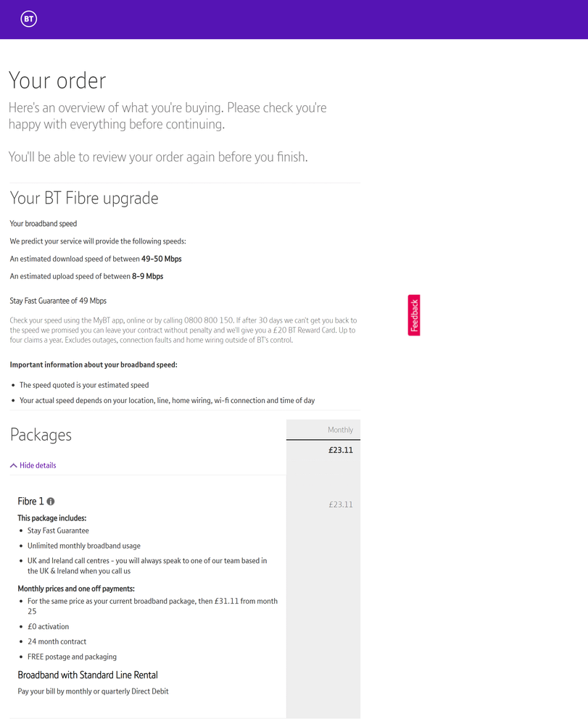Click 'Unlimited monthly broadband usage' bullet

click(x=84, y=546)
